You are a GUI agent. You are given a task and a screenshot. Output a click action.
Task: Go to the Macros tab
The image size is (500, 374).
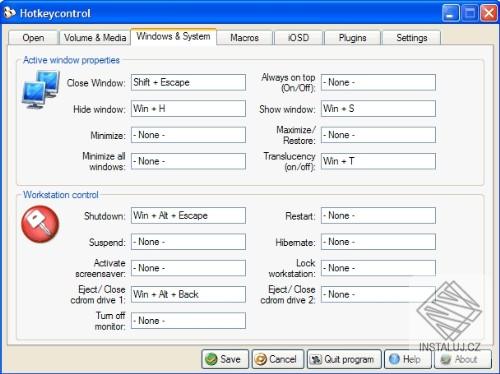pos(244,38)
